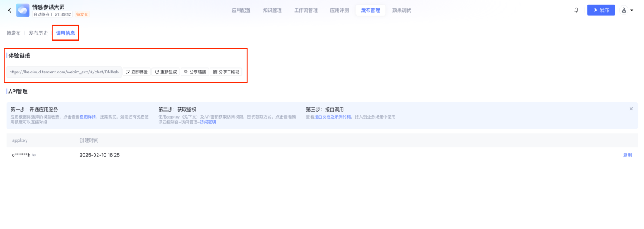Viewport: 644px width, 229px height.
Task: Switch to the 知识管理 tab
Action: 273,10
